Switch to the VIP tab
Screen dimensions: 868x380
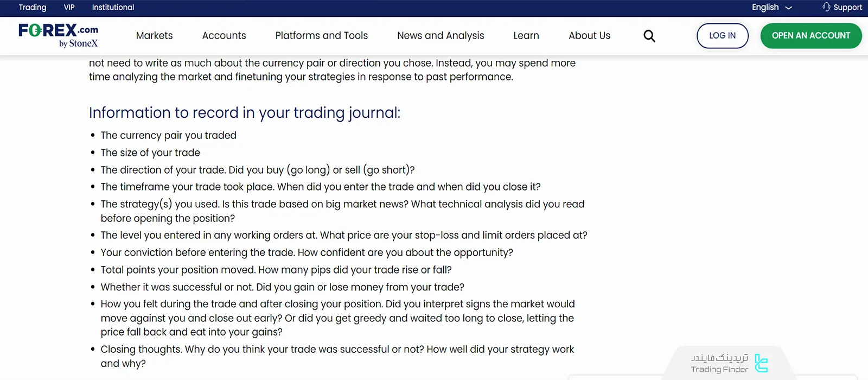coord(69,7)
